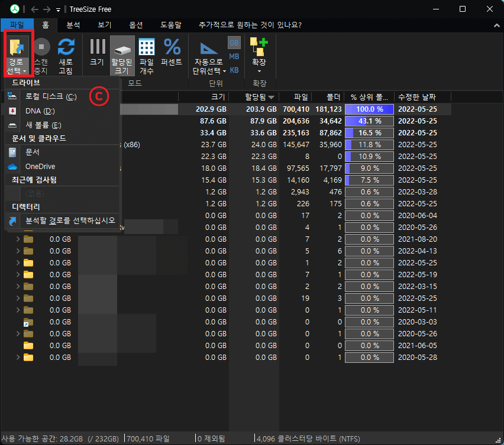Click 4,096 클러스터당 바이트 status entry
Viewport: 504px width, 445px height.
[308, 438]
